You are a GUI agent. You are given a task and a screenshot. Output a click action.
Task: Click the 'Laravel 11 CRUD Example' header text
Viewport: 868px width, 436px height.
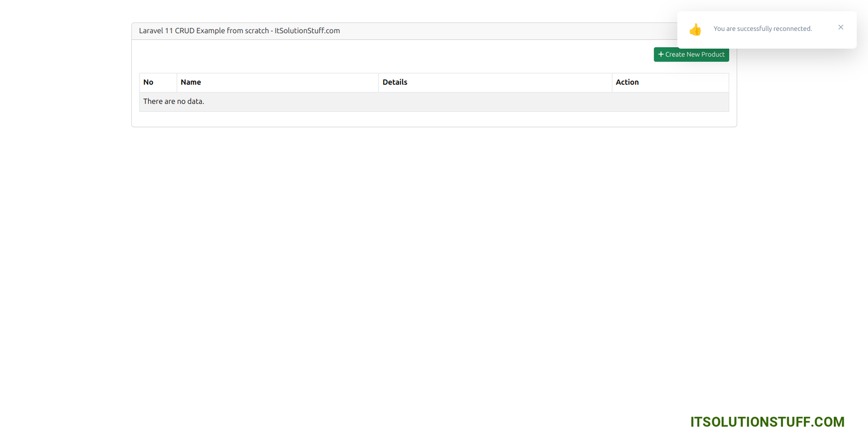pyautogui.click(x=203, y=31)
